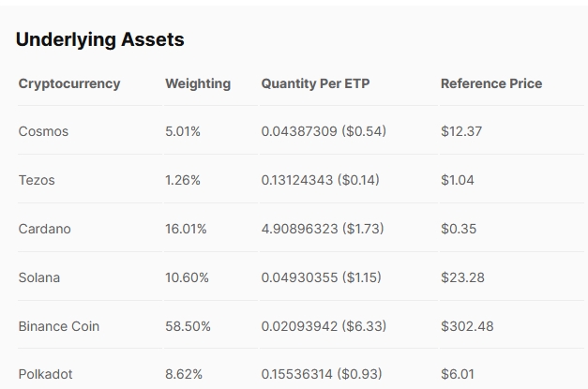Select Cosmos's $12.37 reference price
The width and height of the screenshot is (588, 389).
[x=461, y=131]
